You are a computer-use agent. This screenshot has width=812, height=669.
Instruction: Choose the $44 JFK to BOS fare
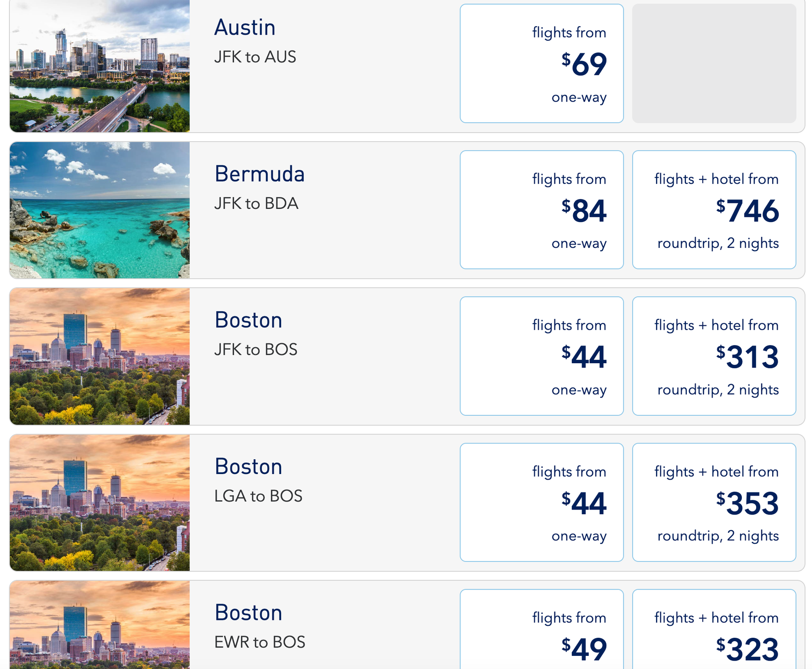point(541,356)
